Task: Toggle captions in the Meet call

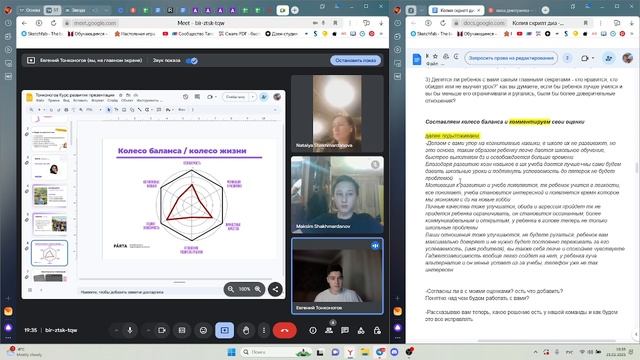Action: [182, 330]
